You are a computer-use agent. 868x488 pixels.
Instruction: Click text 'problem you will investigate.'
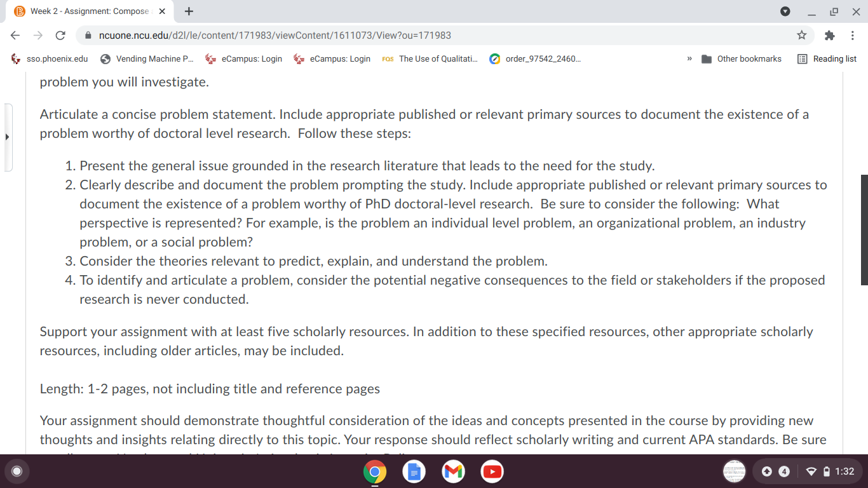[124, 82]
